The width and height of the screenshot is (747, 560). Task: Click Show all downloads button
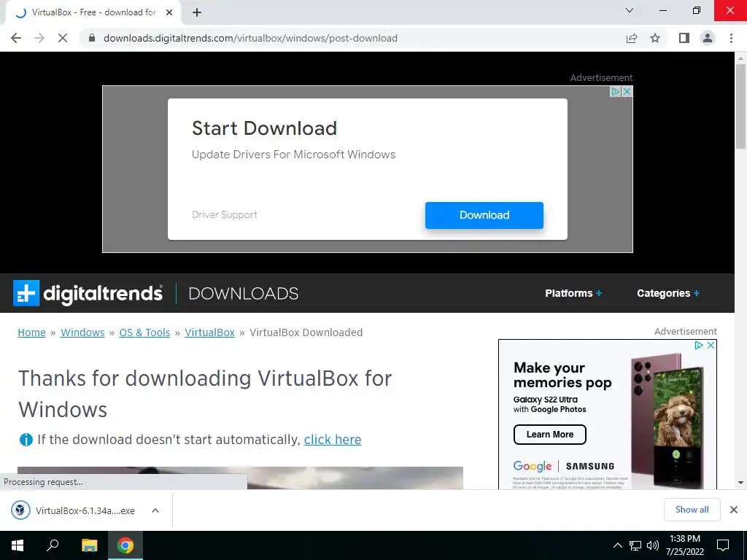692,510
